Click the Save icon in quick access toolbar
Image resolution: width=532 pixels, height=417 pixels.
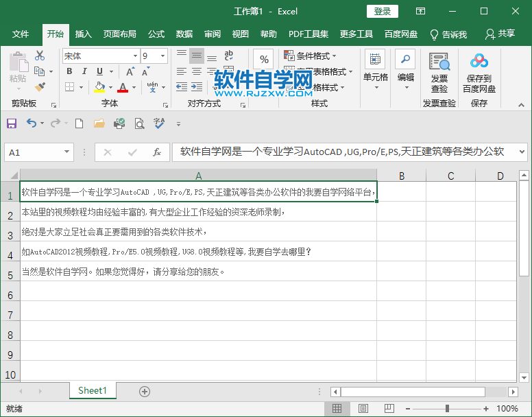pyautogui.click(x=11, y=123)
